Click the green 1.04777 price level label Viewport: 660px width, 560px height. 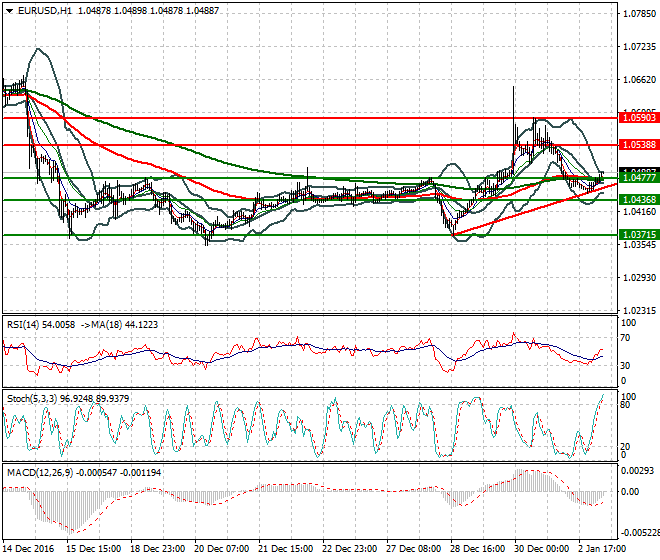tap(639, 178)
